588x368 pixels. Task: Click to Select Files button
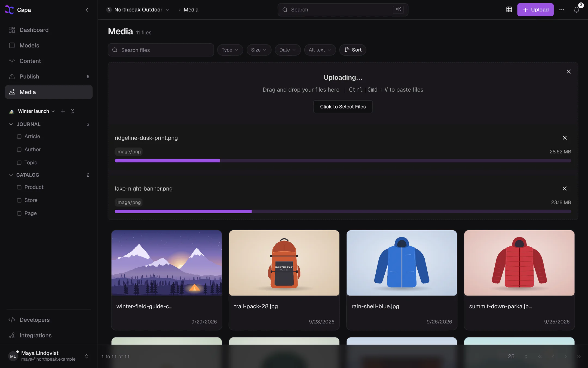click(343, 107)
